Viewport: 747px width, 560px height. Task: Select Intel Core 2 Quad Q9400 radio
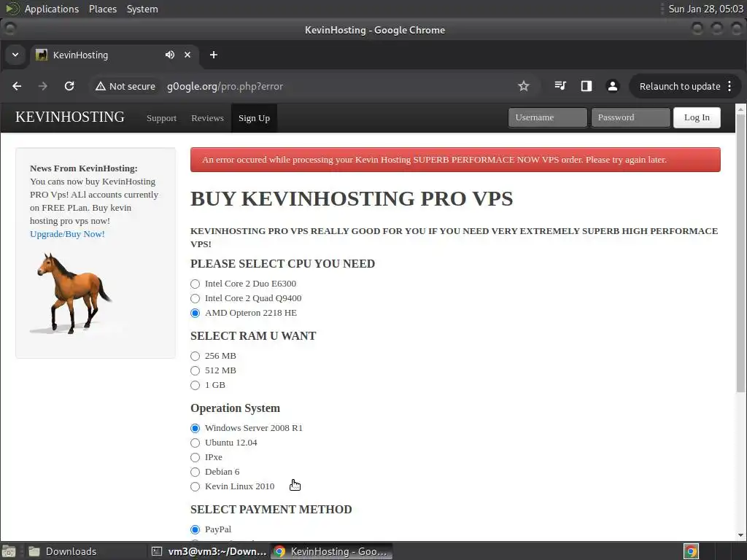pyautogui.click(x=195, y=298)
